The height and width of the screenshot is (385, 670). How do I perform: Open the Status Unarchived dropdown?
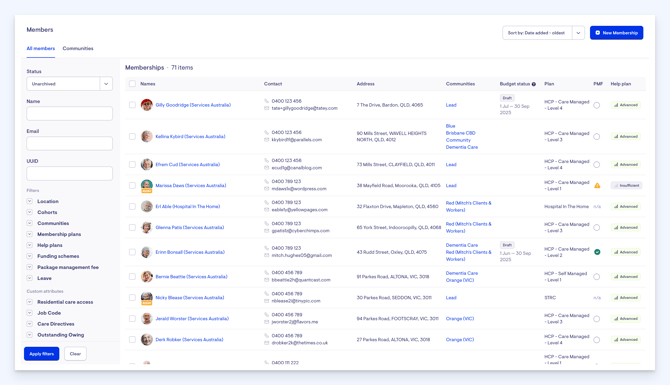(x=70, y=84)
